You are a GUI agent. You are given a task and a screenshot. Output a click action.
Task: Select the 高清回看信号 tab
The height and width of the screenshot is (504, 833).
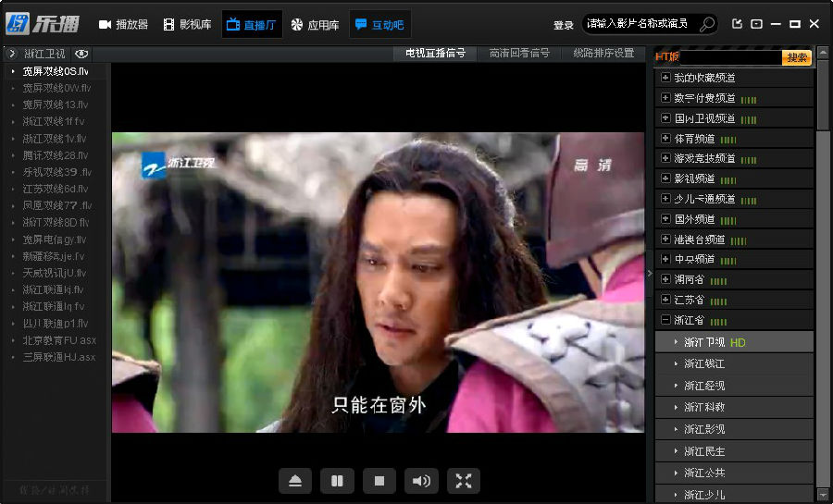519,53
